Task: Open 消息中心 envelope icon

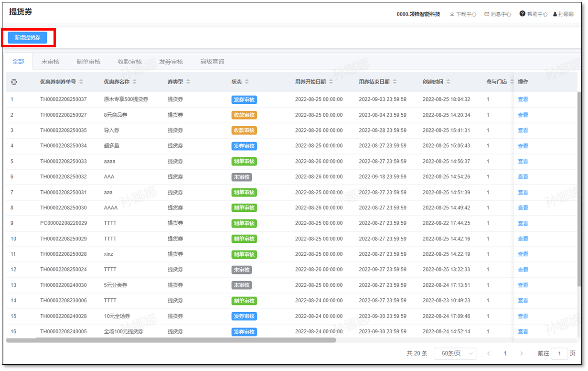Action: click(487, 14)
